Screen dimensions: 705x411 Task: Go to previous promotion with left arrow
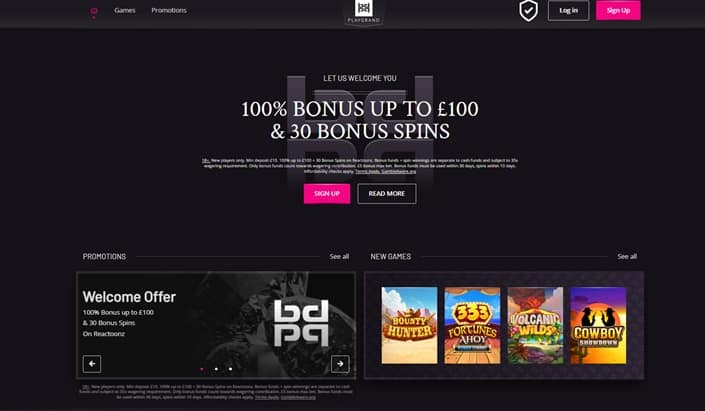click(92, 364)
